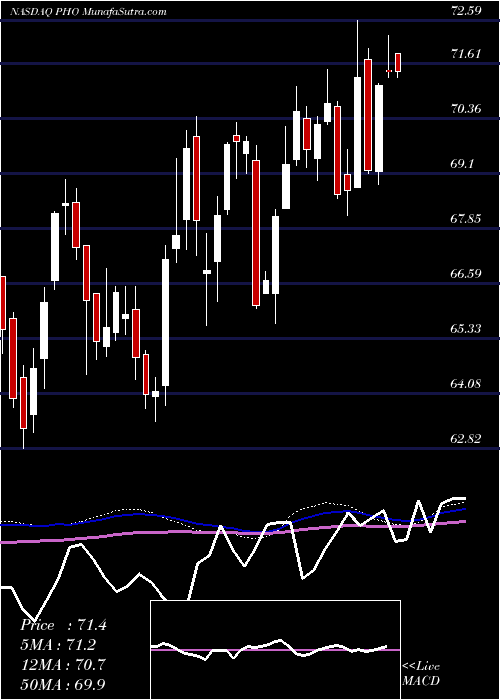Click the 70.36 price axis label
The image size is (500, 700).
click(466, 109)
